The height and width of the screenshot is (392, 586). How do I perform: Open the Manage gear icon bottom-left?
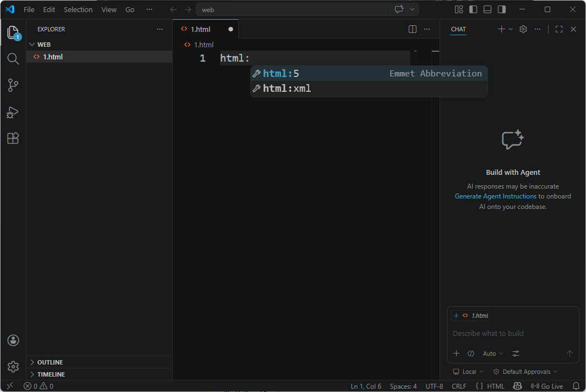coord(13,366)
